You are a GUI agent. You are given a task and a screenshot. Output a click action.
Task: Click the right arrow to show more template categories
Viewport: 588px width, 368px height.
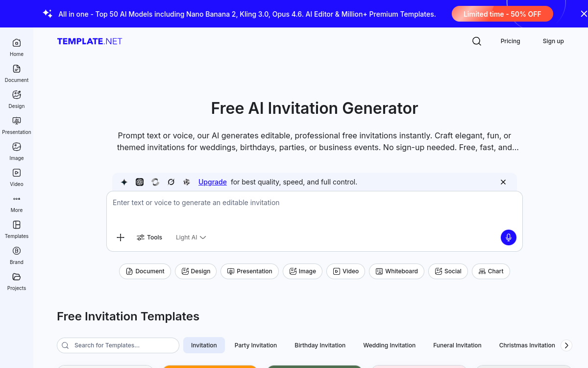[x=566, y=345]
